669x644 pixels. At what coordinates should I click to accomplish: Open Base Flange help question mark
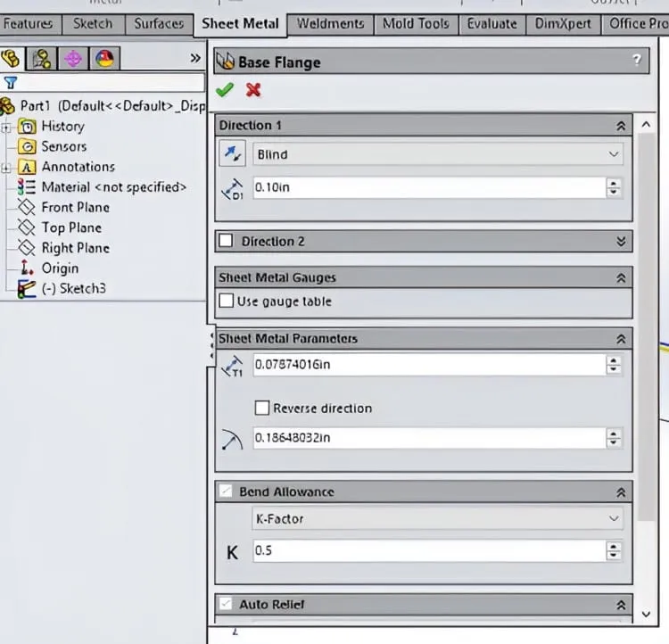click(636, 60)
